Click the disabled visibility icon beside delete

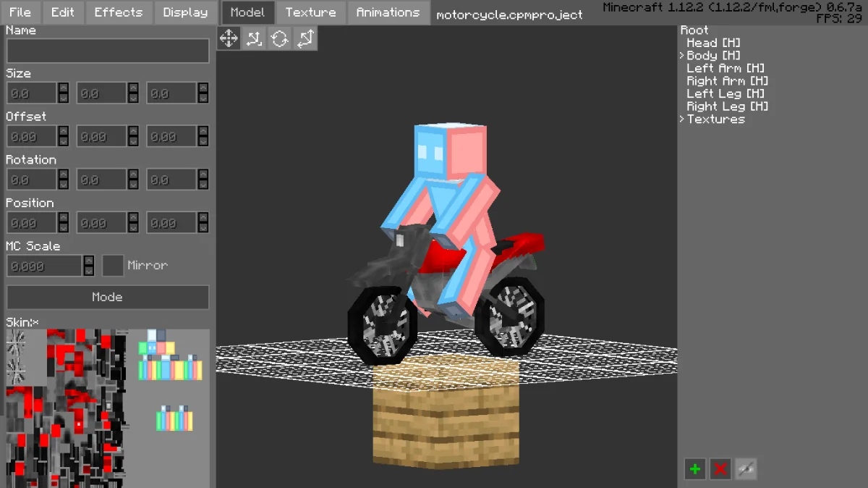point(746,469)
